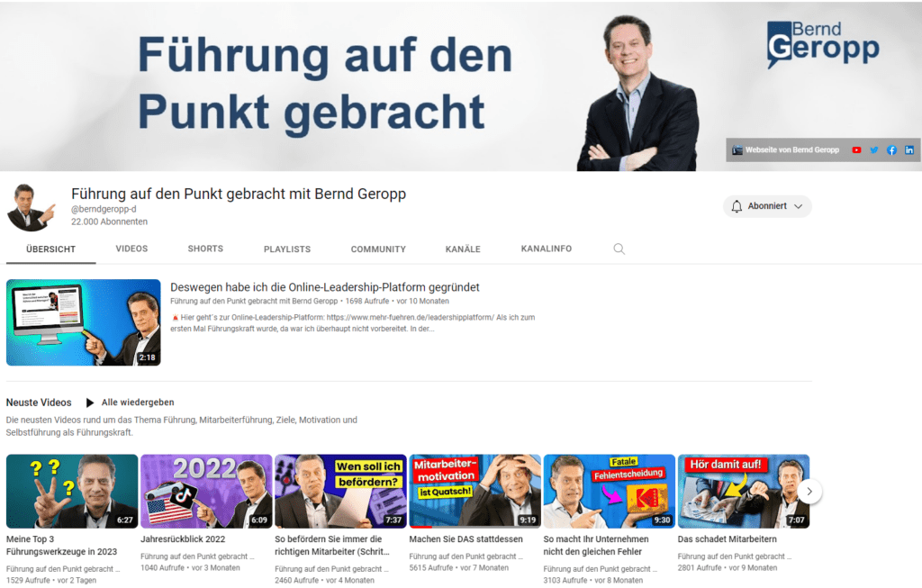Open the mehr-fuehren.de leadershipplatform URL
The width and height of the screenshot is (922, 588).
411,318
